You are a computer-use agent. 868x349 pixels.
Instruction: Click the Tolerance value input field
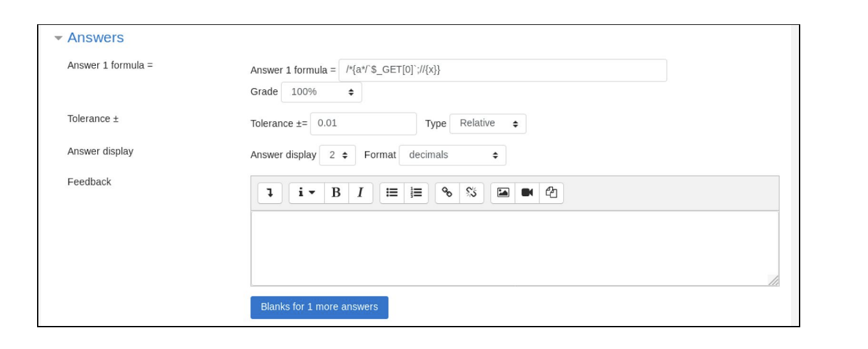point(363,123)
